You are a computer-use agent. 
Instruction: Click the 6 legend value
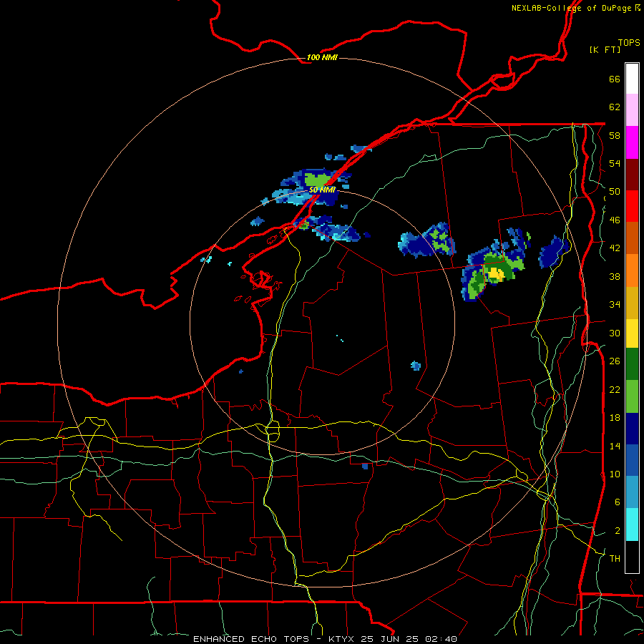pyautogui.click(x=618, y=502)
